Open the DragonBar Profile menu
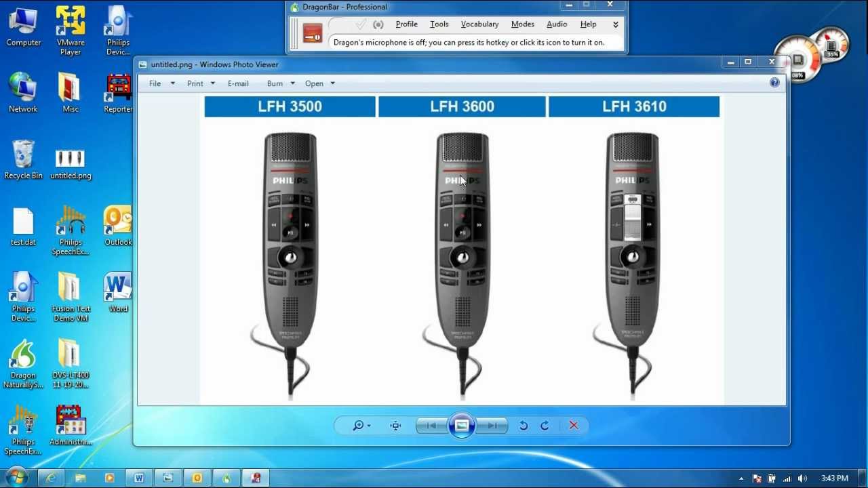Image resolution: width=868 pixels, height=488 pixels. (x=406, y=24)
